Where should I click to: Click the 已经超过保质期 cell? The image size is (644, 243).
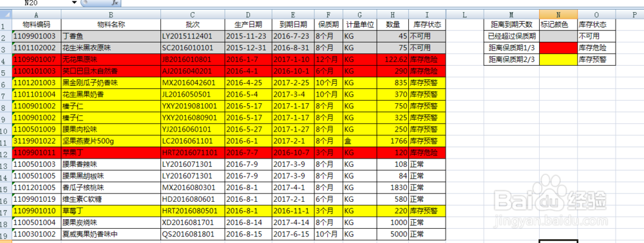(511, 36)
